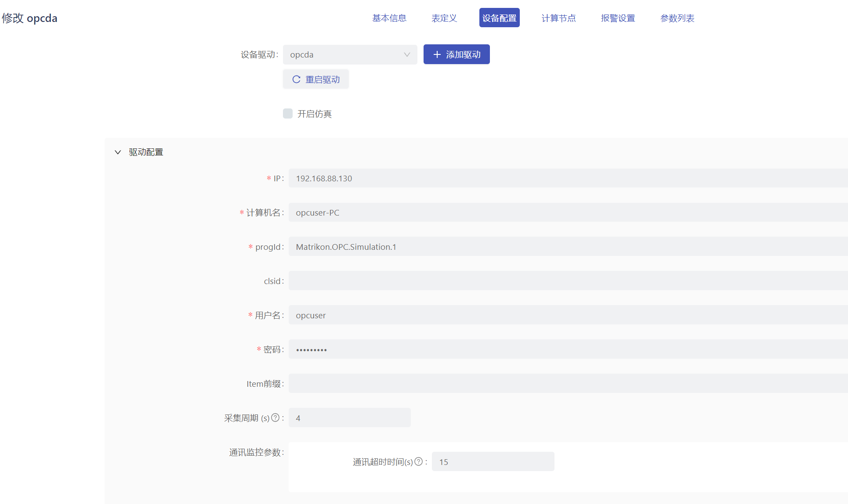Switch to the 参数列表 tab
This screenshot has height=504, width=848.
click(x=677, y=18)
